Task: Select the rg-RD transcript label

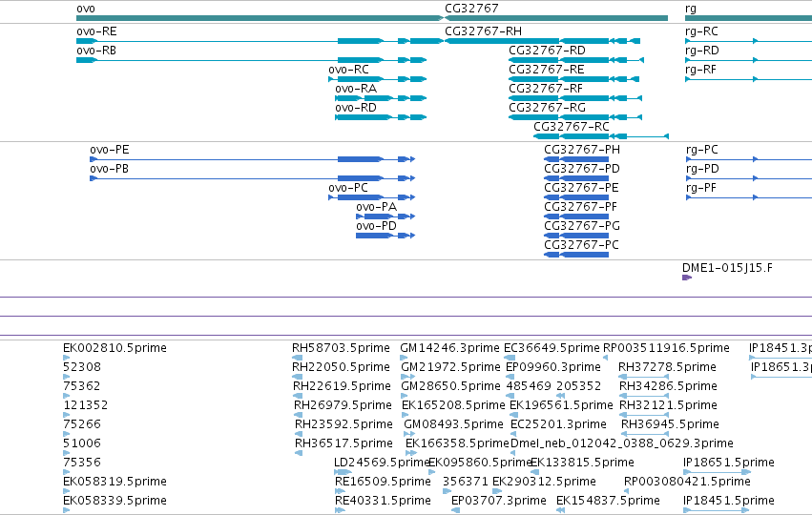Action: coord(701,51)
